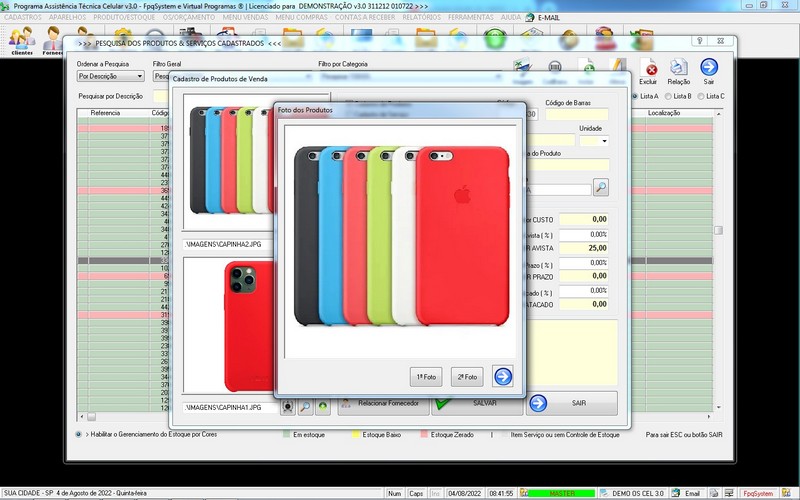The height and width of the screenshot is (500, 800).
Task: Click the ATACADO price field showing 0,00
Action: tap(584, 304)
